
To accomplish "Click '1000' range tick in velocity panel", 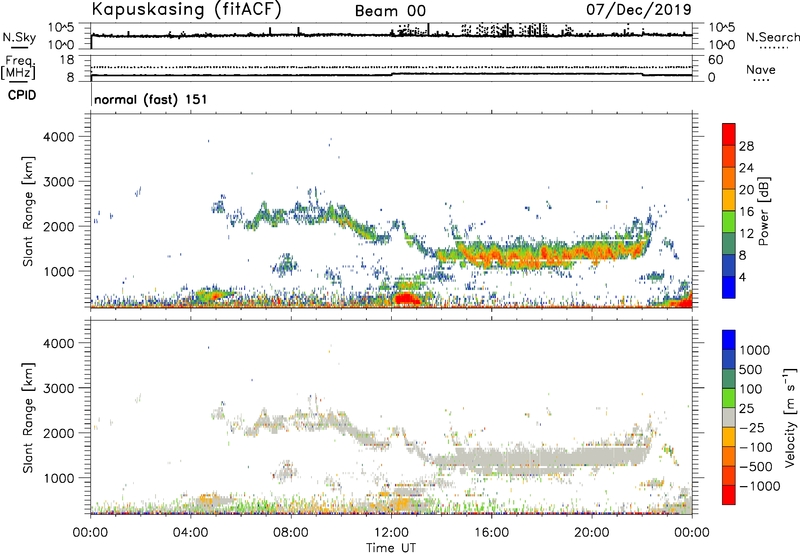I will (x=58, y=478).
